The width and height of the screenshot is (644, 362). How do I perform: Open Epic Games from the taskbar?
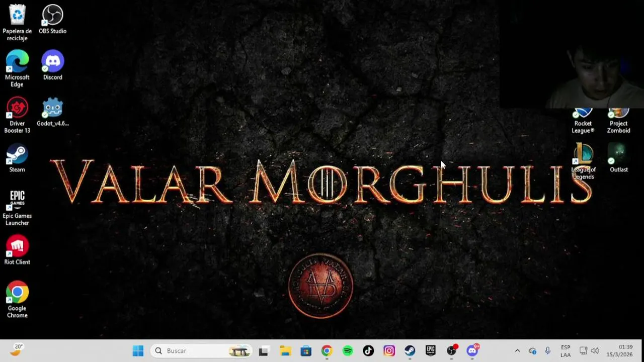(x=431, y=350)
